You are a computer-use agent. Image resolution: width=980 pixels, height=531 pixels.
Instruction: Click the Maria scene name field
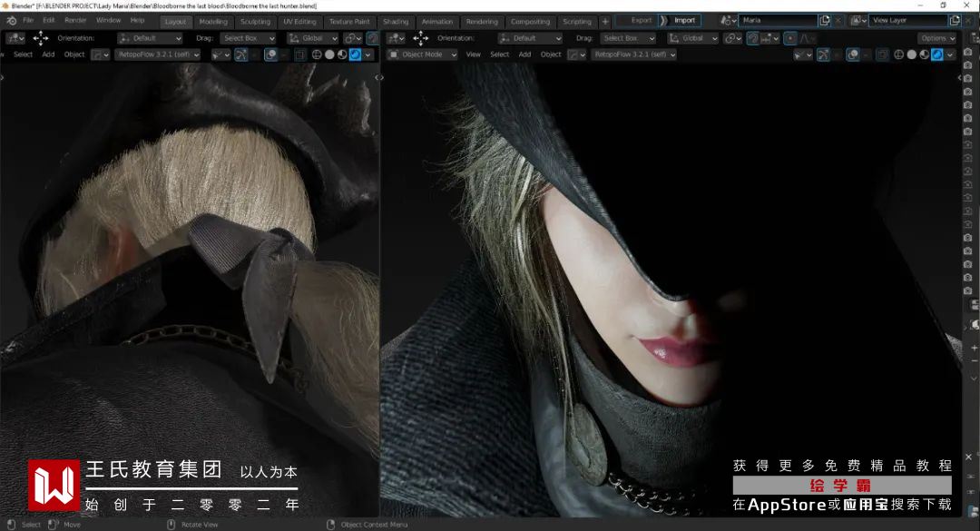click(776, 20)
